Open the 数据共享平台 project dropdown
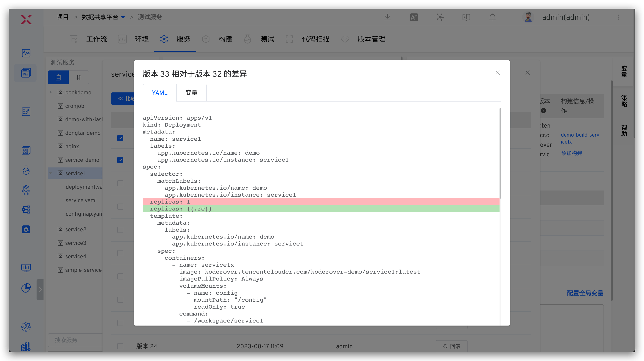Screen dimensions: 644x361 pyautogui.click(x=123, y=17)
